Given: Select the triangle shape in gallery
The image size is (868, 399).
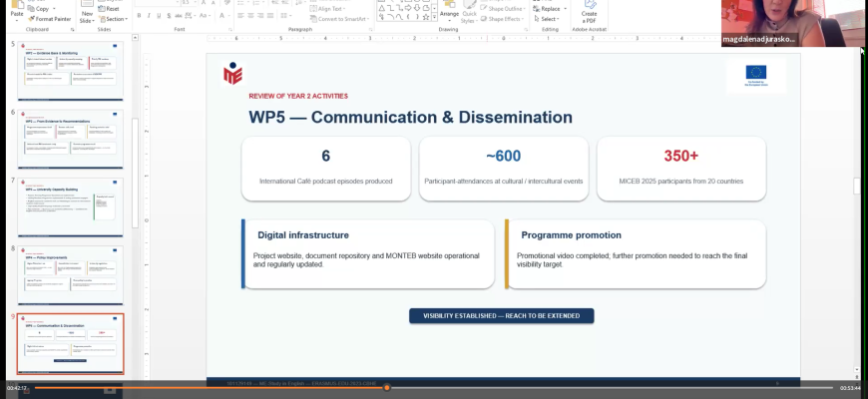Looking at the screenshot, I should [x=381, y=8].
